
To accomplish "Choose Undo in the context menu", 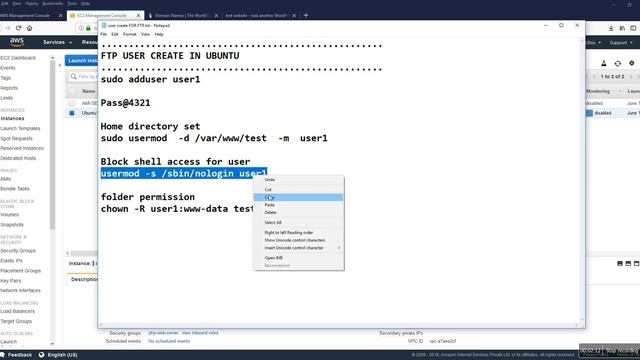I will point(298,180).
